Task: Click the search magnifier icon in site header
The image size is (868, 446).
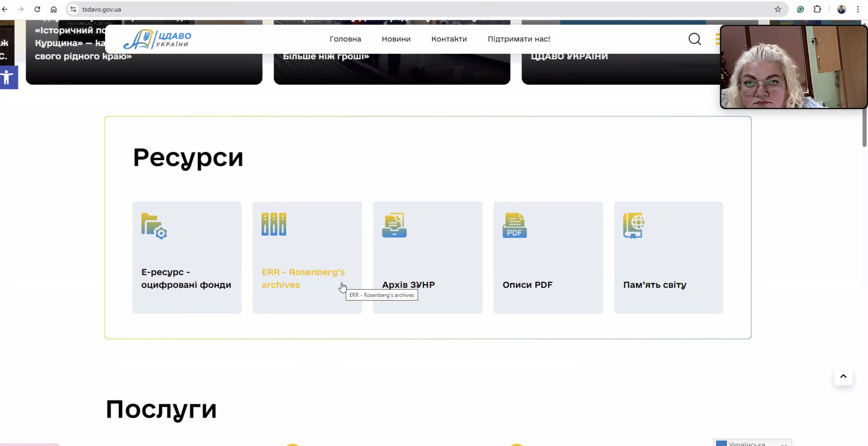Action: click(694, 39)
